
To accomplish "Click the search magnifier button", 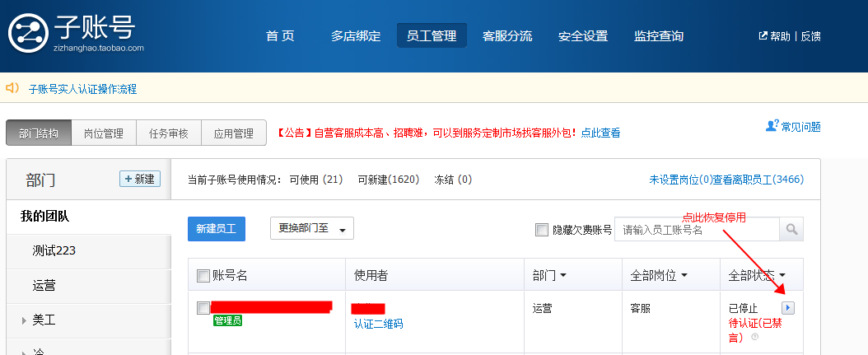I will pyautogui.click(x=791, y=229).
